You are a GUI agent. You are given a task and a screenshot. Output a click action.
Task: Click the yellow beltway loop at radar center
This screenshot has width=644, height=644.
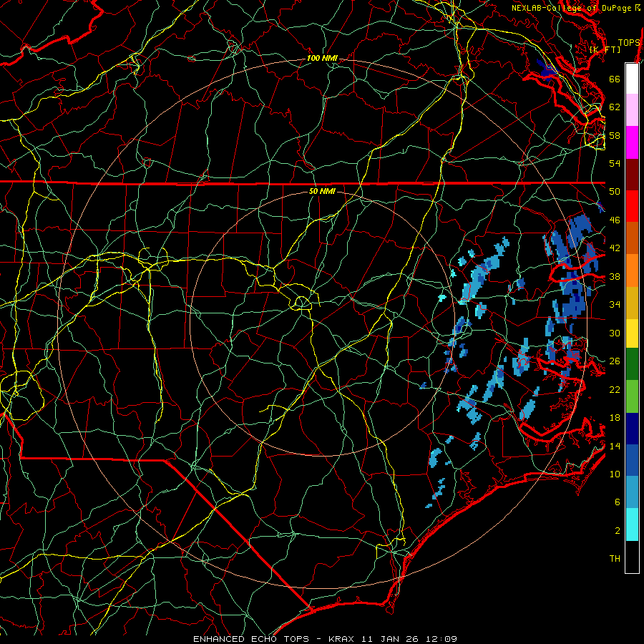click(302, 303)
